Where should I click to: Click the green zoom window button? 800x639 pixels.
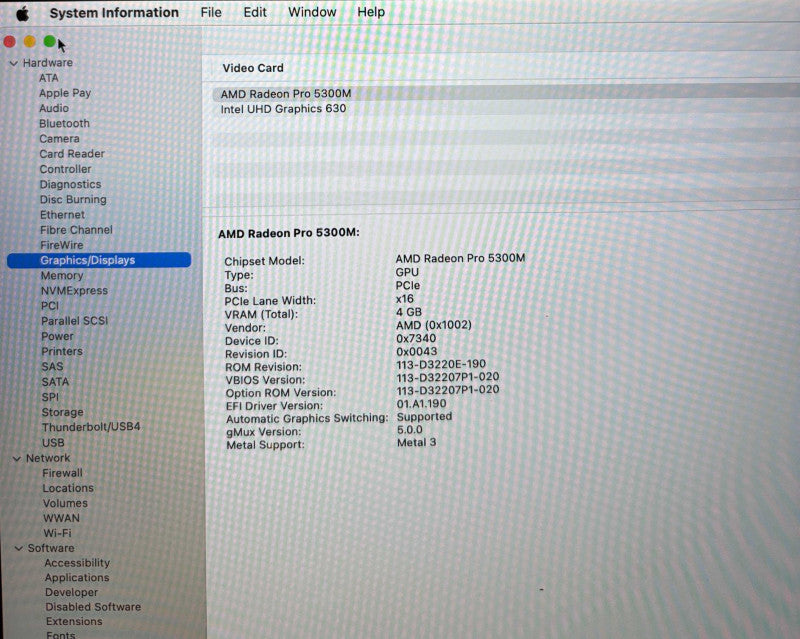49,41
